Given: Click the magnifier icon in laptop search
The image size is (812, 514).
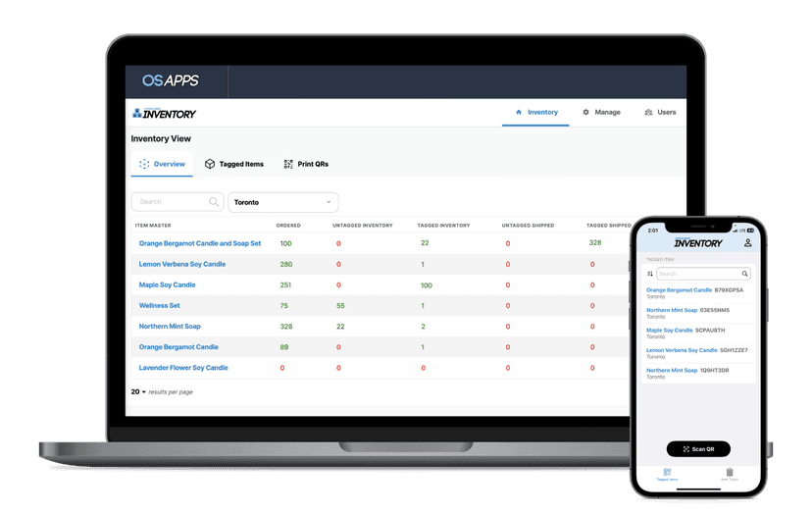Looking at the screenshot, I should click(214, 201).
